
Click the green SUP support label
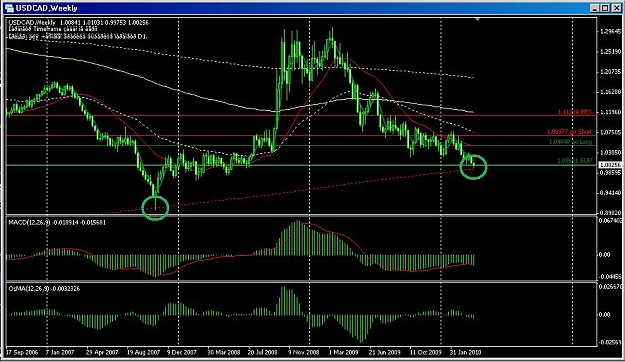click(574, 161)
